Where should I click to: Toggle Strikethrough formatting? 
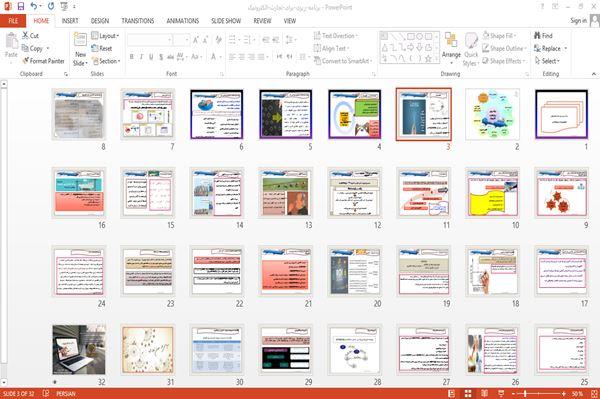[170, 57]
